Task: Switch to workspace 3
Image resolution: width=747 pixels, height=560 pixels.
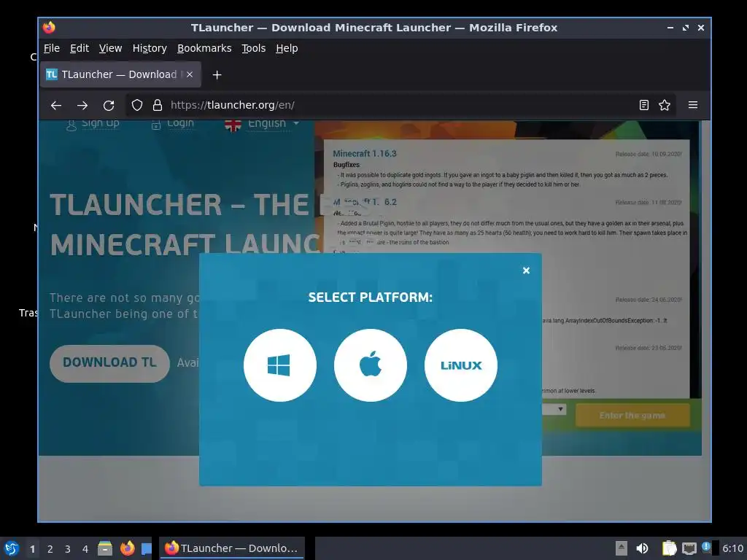Action: click(x=68, y=549)
